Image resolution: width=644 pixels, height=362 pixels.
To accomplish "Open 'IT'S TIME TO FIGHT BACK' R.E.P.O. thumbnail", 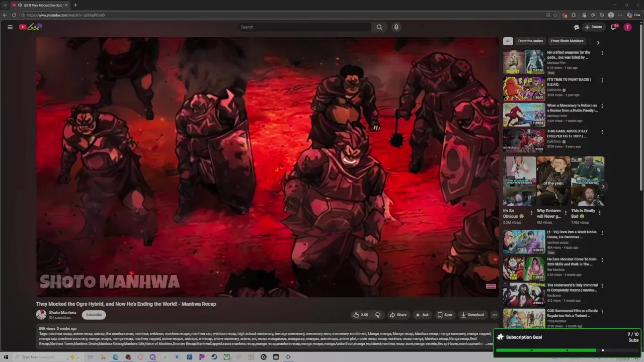I will pyautogui.click(x=524, y=88).
